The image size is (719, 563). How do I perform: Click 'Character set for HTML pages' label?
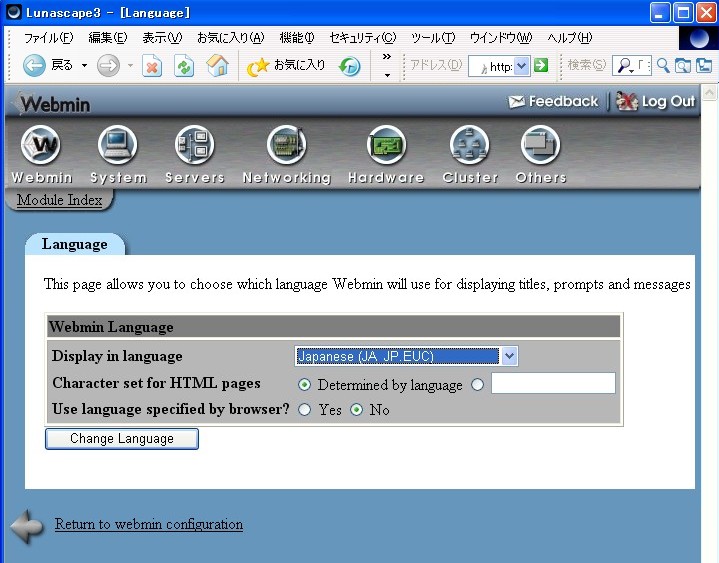pyautogui.click(x=156, y=383)
